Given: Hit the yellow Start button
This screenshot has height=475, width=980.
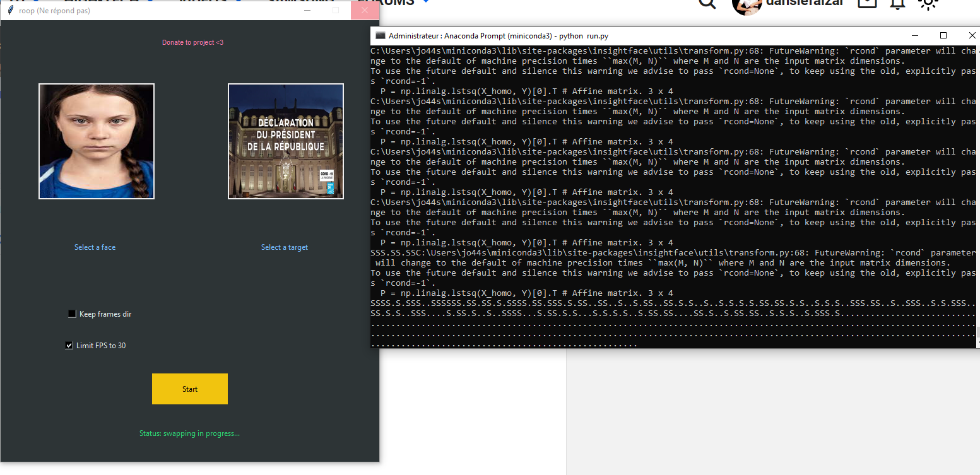Looking at the screenshot, I should pos(190,389).
